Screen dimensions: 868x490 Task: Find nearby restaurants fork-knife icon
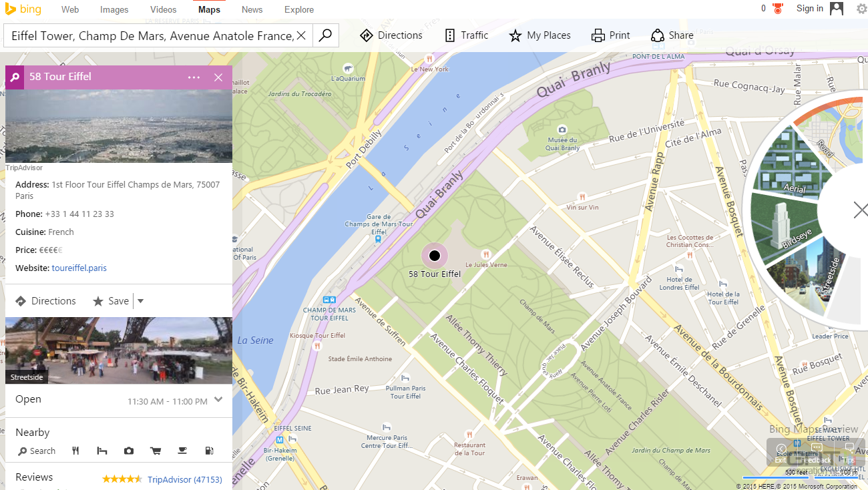click(x=75, y=451)
